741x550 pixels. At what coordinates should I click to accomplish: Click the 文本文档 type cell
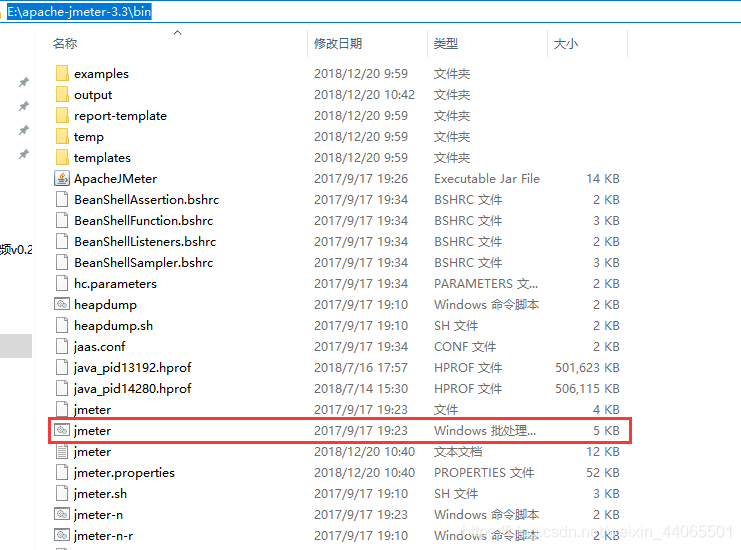coord(458,451)
